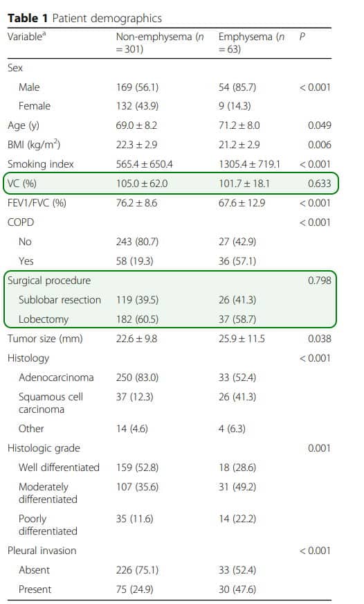Select the Poorly differentiated row label
Viewport: 364px width, 604px height.
point(48,525)
